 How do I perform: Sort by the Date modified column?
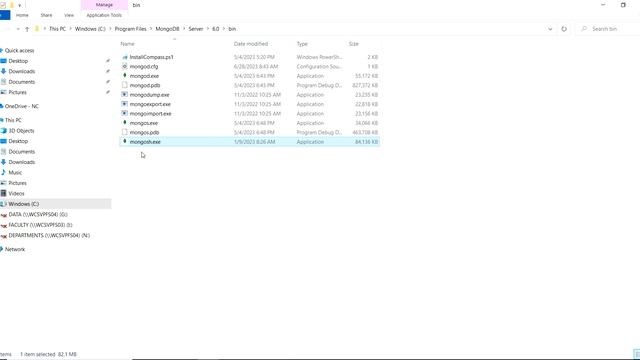251,44
